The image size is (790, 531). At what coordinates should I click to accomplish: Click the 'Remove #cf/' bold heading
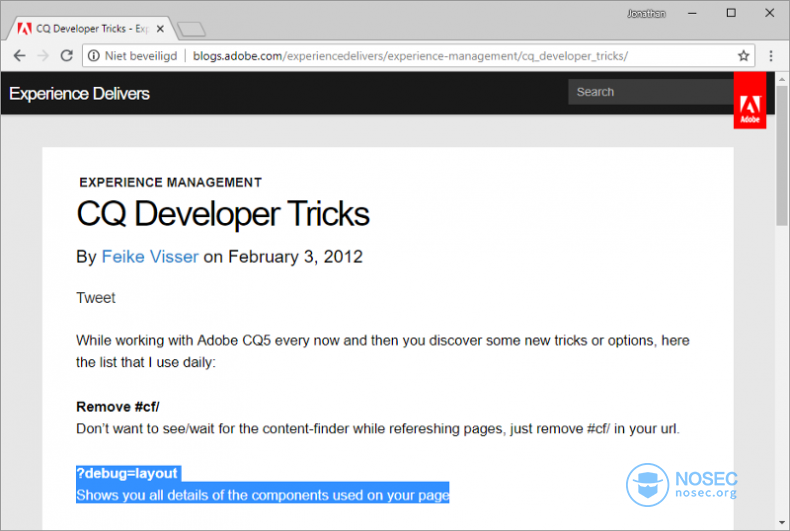coord(118,407)
